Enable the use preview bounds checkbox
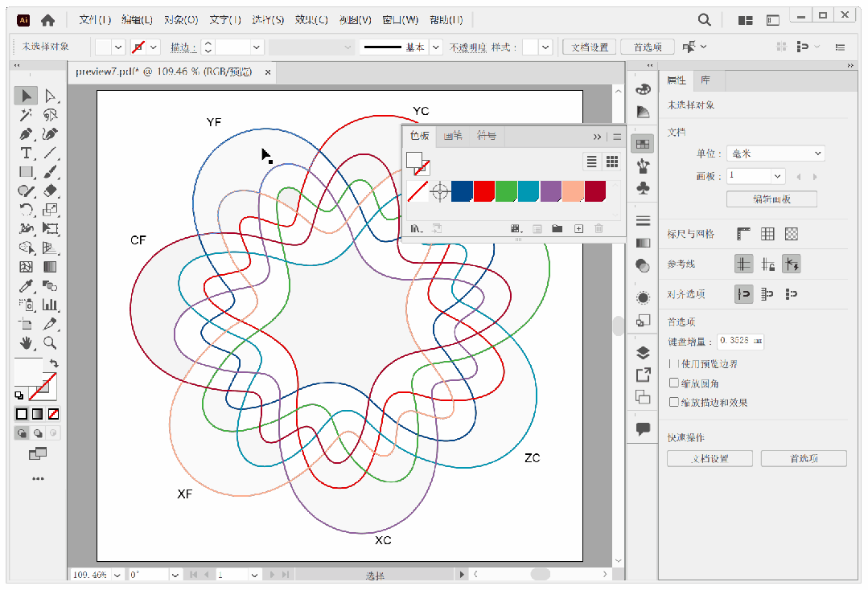The image size is (868, 590). (x=673, y=363)
